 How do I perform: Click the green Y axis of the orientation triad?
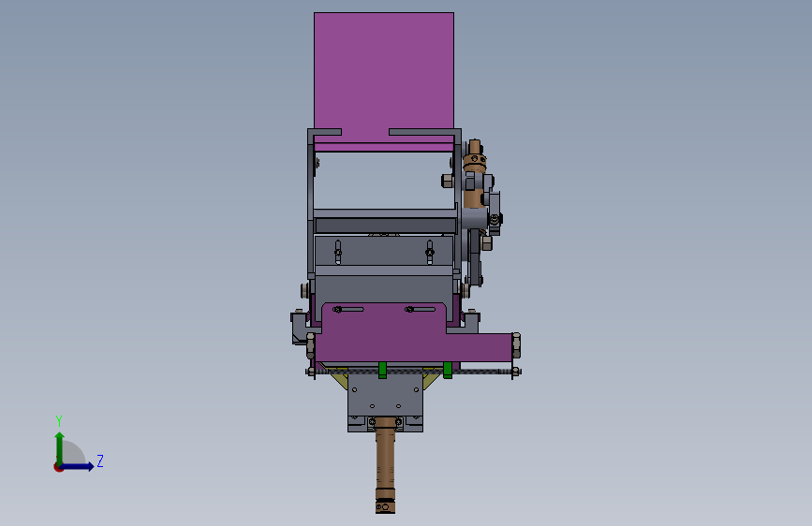(x=60, y=447)
